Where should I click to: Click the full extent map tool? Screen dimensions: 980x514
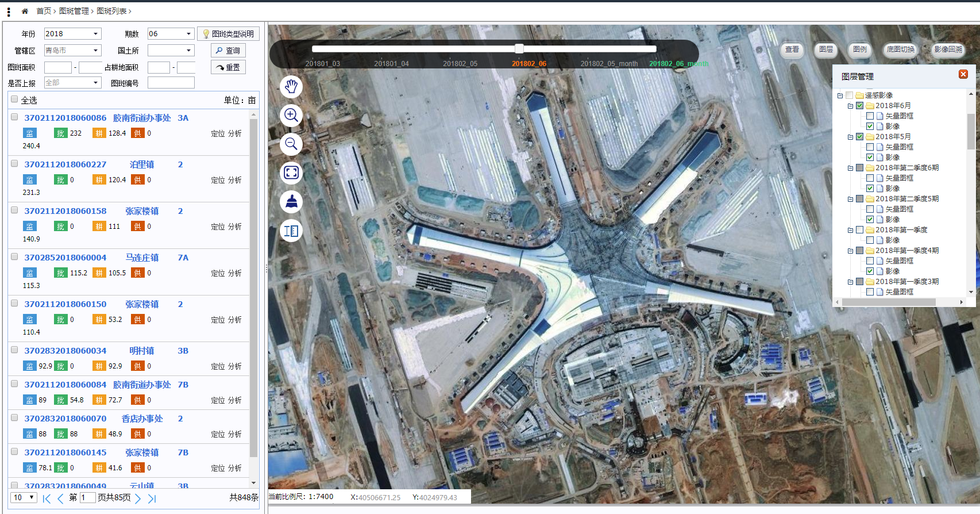[291, 172]
